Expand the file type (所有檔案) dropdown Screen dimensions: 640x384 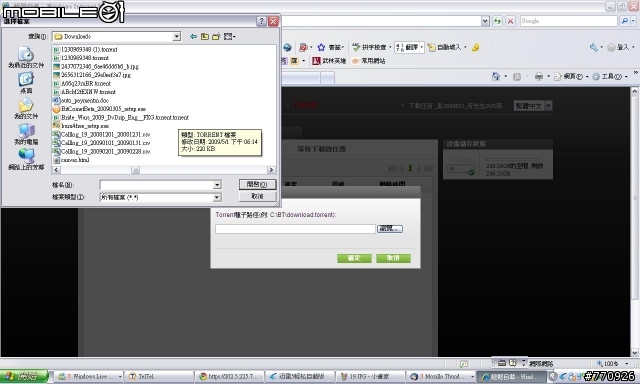point(217,198)
